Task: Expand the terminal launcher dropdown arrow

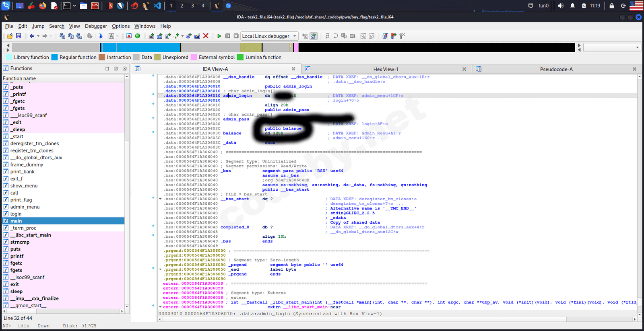Action: 74,6
